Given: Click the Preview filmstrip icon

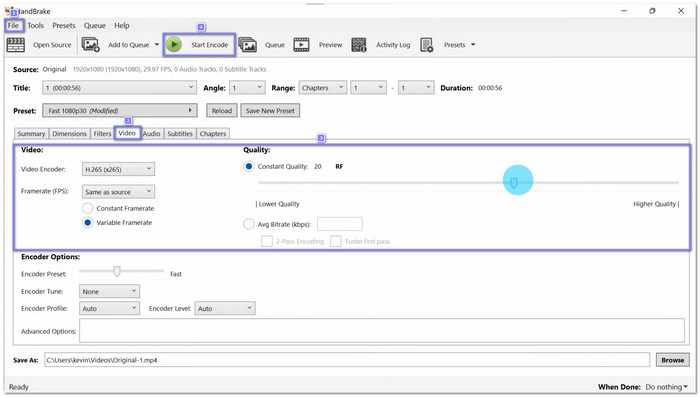Looking at the screenshot, I should (301, 45).
